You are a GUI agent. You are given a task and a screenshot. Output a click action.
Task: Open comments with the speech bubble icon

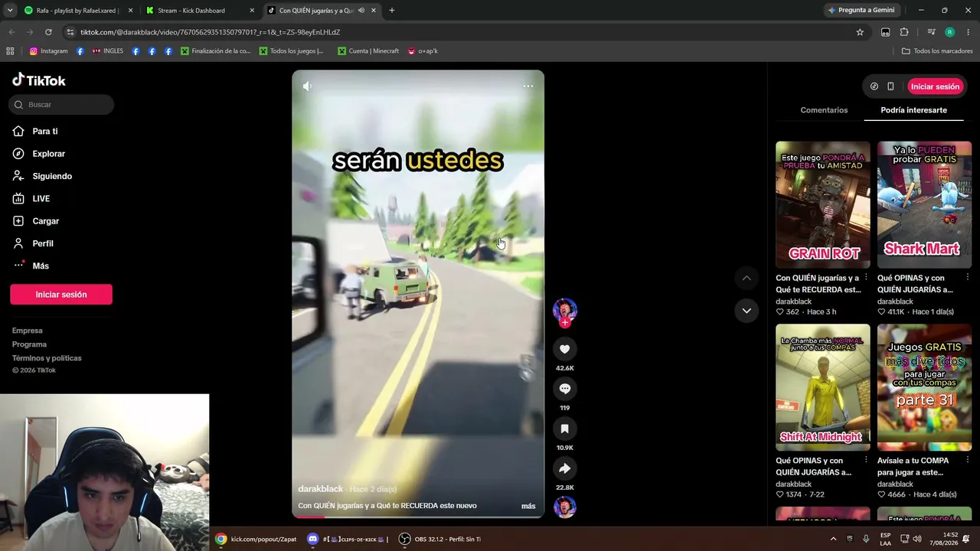(565, 389)
